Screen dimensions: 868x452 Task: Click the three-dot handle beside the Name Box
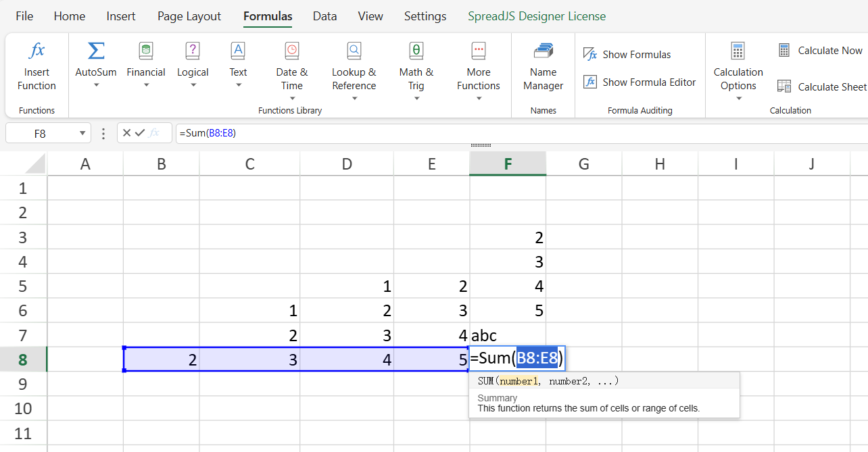(103, 133)
